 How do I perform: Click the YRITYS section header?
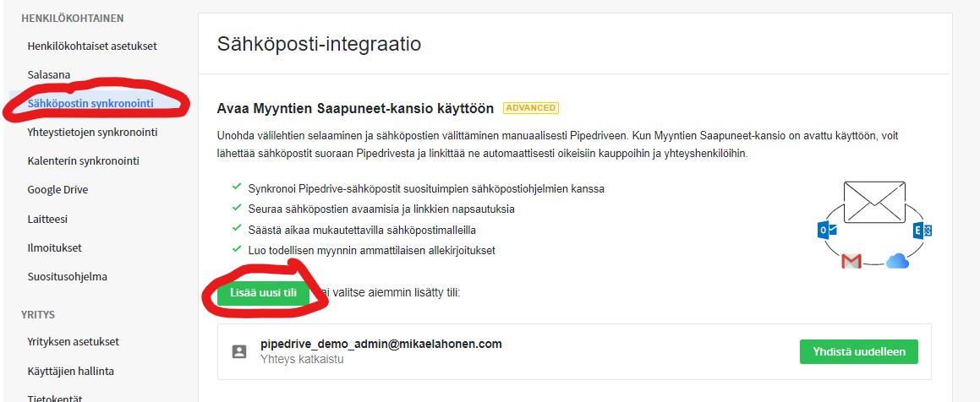point(38,315)
